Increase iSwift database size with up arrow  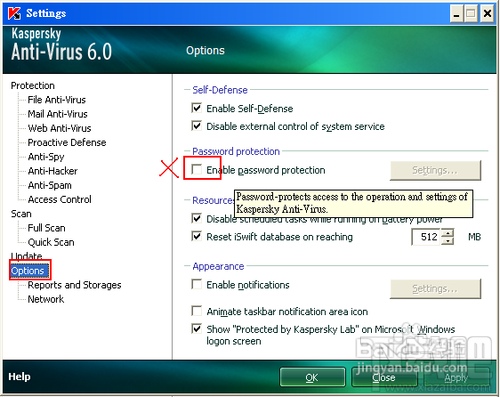point(448,233)
